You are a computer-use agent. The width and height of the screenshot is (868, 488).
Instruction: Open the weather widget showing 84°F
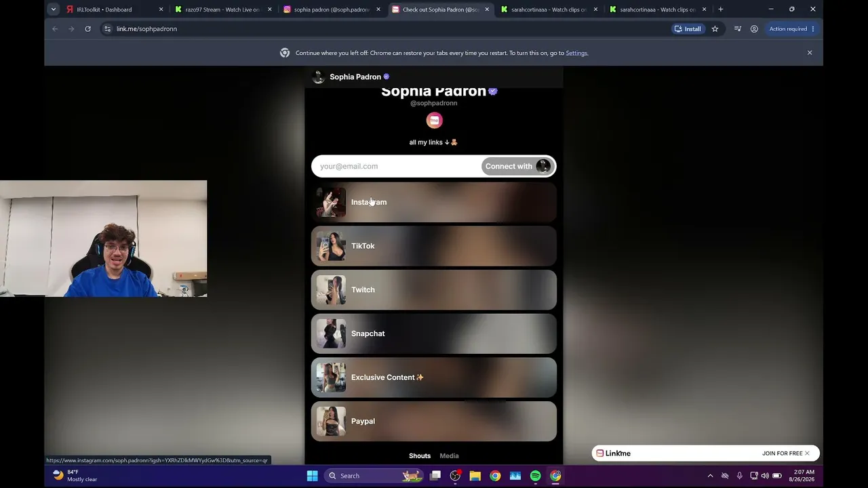[x=75, y=476]
